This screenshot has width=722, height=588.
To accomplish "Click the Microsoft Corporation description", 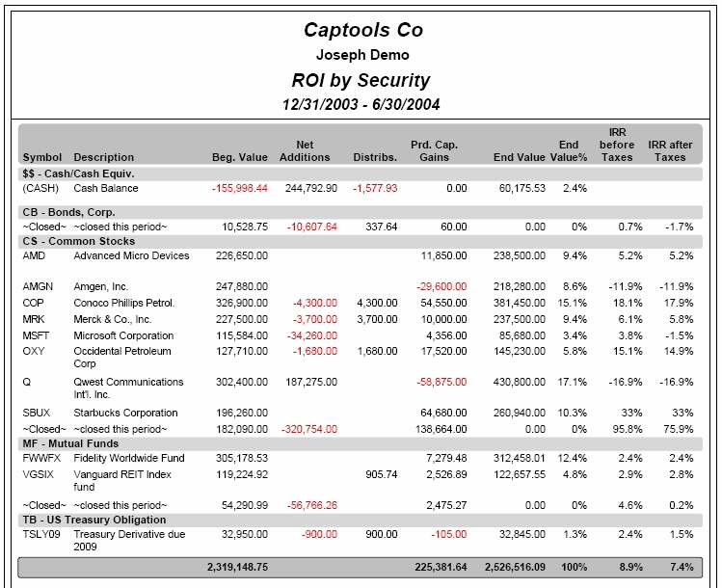I will tap(122, 334).
